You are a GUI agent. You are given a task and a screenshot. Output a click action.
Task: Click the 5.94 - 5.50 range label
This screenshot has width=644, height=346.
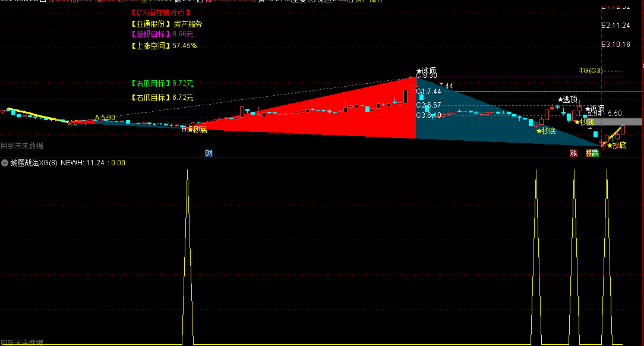click(605, 114)
